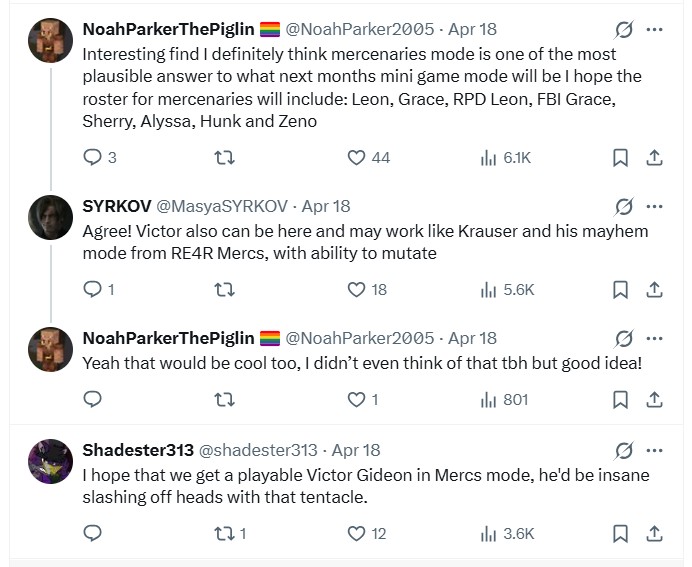This screenshot has width=692, height=567.
Task: Open Shadester313's Apr 18 timestamp
Action: 355,450
